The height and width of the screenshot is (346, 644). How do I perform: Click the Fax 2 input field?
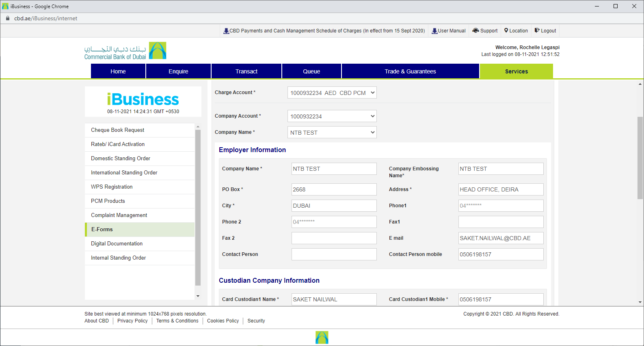[x=334, y=238]
